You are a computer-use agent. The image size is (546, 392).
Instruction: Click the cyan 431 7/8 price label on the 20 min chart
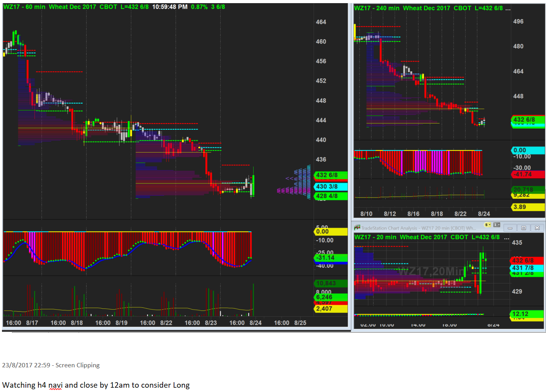527,268
